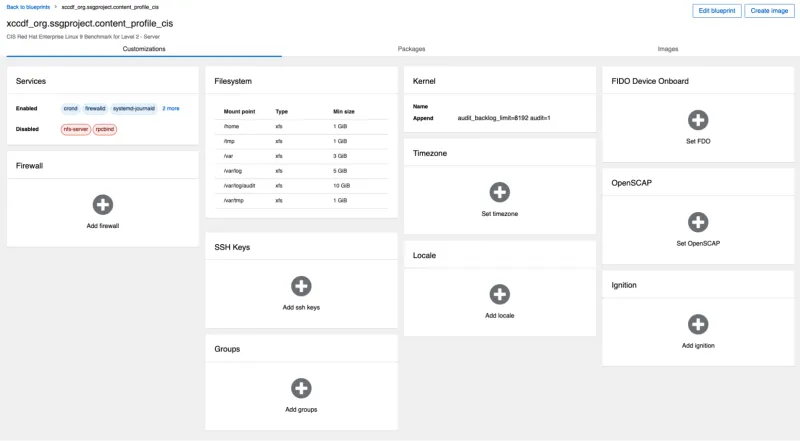This screenshot has height=441, width=800.
Task: Select the systemd-journald service chip
Action: point(134,109)
